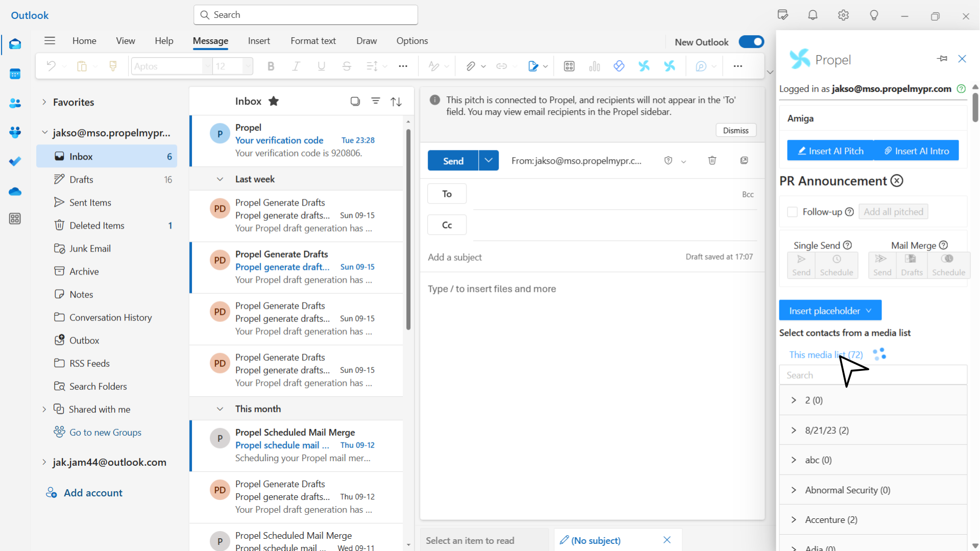Screen dimensions: 980x551
Task: Click the Undo icon in ribbon
Action: (x=51, y=66)
